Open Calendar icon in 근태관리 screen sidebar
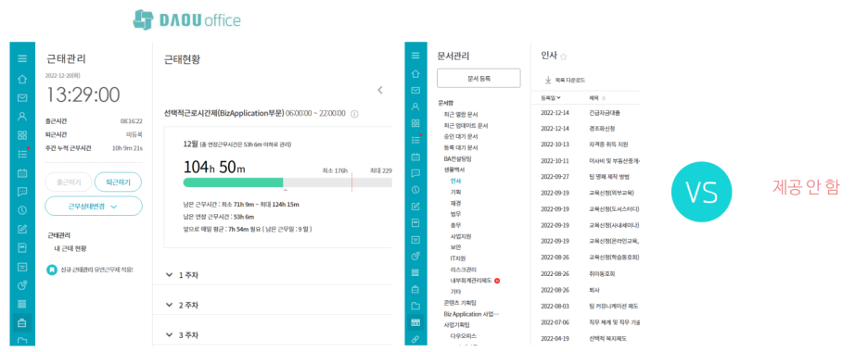 22,173
